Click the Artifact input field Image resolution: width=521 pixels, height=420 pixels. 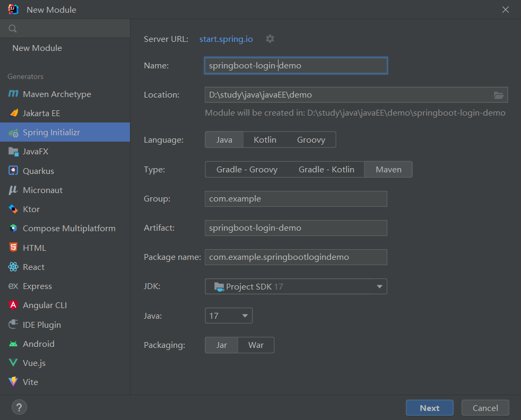tap(296, 228)
